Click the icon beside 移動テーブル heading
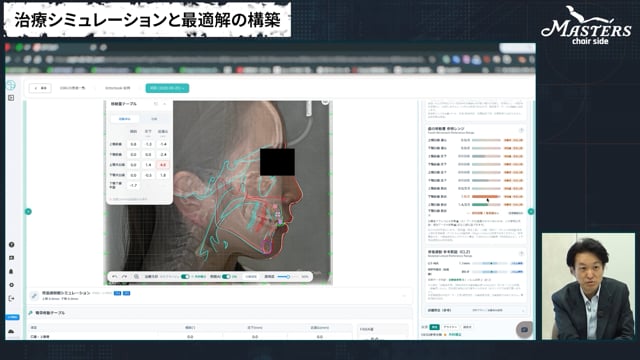The width and height of the screenshot is (640, 360). coord(31,313)
